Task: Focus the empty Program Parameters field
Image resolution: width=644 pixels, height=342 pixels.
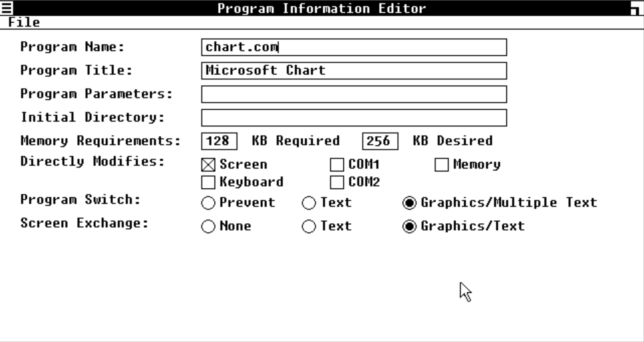Action: pos(354,94)
